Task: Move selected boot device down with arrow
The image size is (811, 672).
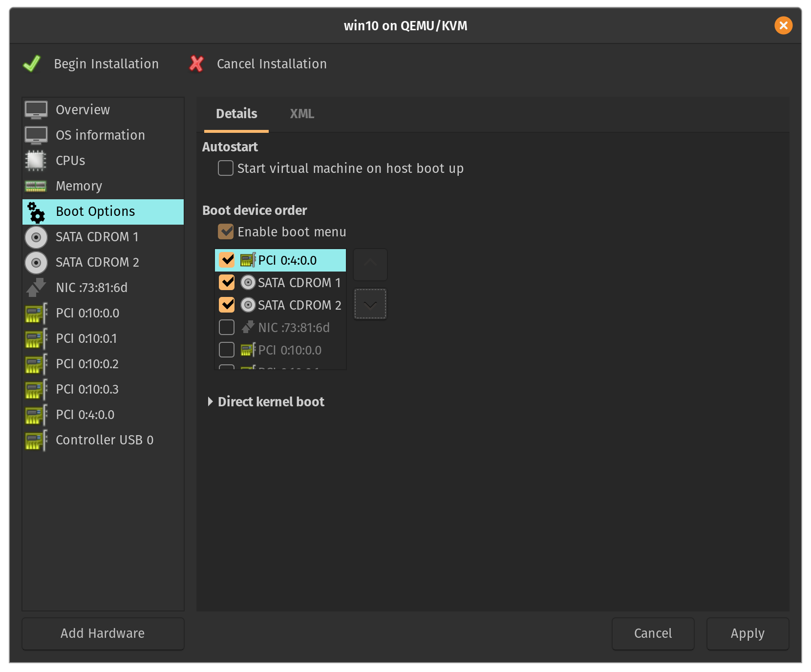Action: point(370,304)
